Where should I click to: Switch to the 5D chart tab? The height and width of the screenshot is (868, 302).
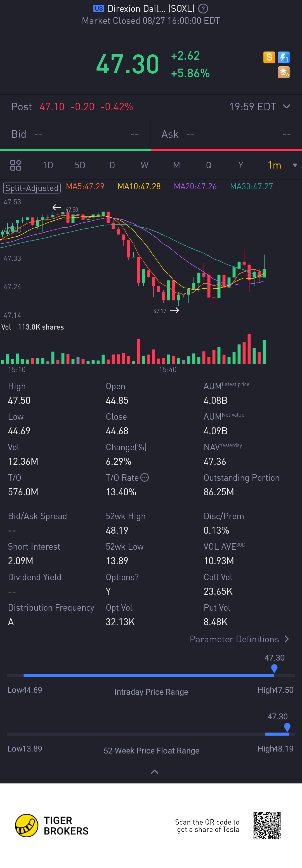[80, 165]
